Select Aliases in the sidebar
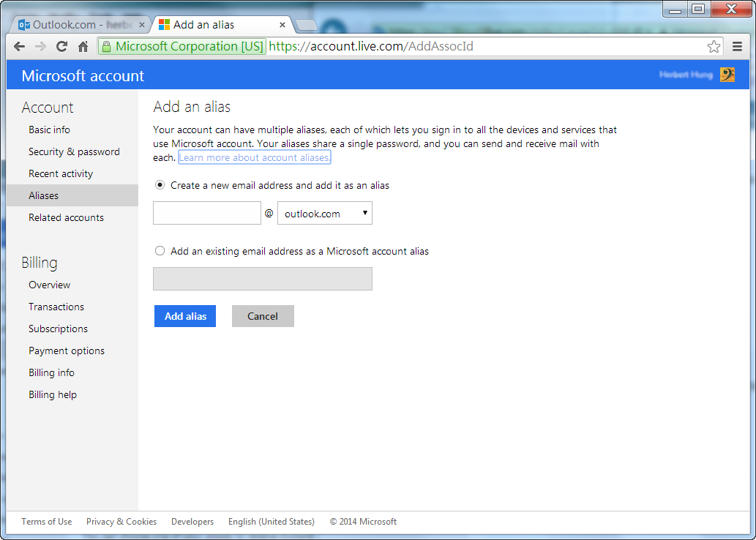The width and height of the screenshot is (756, 540). coord(72,195)
